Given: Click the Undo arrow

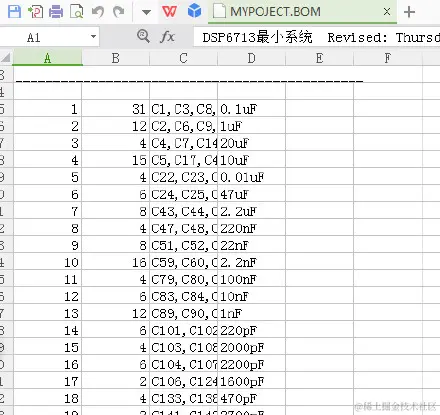Looking at the screenshot, I should click(98, 12).
